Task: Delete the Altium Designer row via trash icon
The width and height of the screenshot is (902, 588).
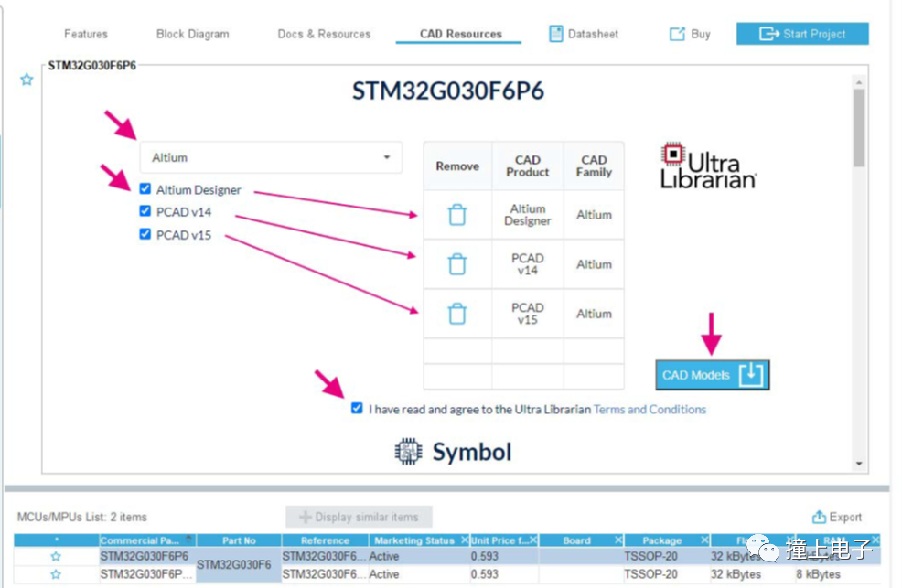Action: click(x=457, y=215)
